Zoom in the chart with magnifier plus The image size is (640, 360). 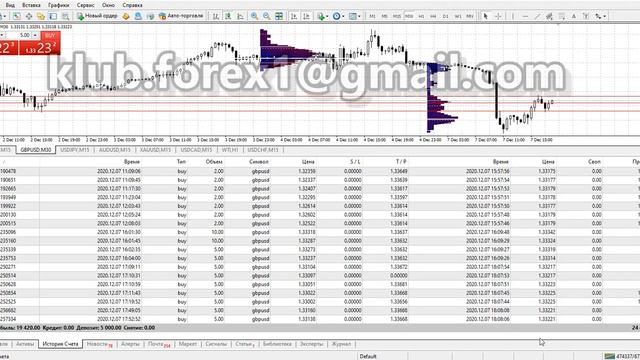point(254,16)
